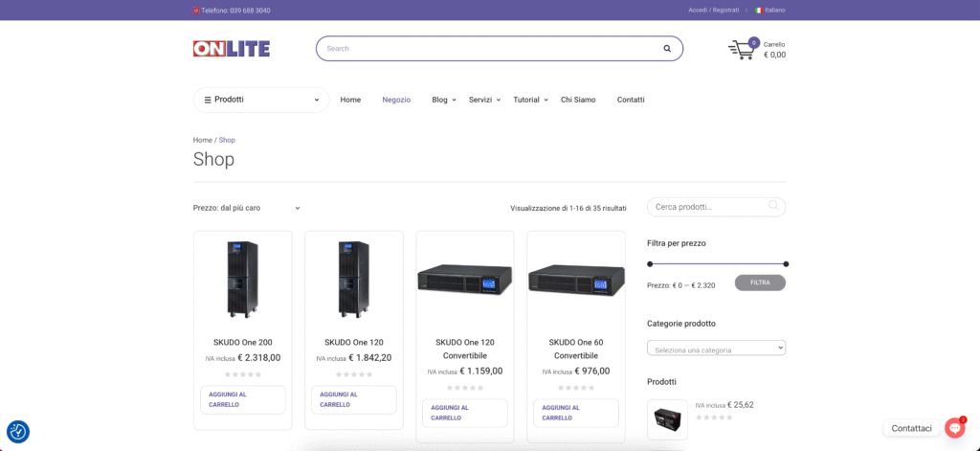The height and width of the screenshot is (451, 980).
Task: Click the Italian flag icon
Action: click(x=759, y=10)
